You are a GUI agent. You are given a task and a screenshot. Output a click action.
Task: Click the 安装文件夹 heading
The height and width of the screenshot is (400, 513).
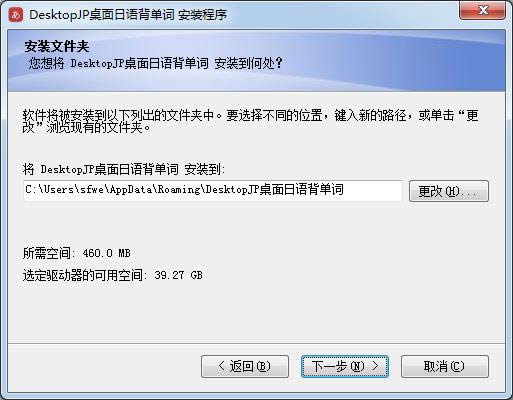57,46
